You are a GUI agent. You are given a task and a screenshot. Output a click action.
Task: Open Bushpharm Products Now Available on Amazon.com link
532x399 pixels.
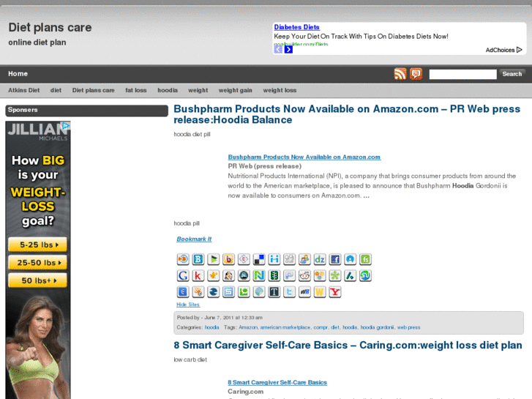coord(304,157)
